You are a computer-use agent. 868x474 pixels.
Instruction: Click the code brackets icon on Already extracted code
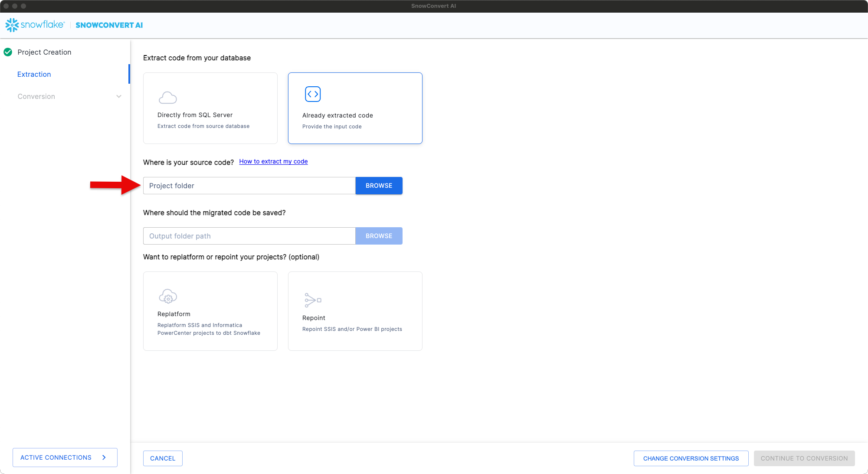313,94
